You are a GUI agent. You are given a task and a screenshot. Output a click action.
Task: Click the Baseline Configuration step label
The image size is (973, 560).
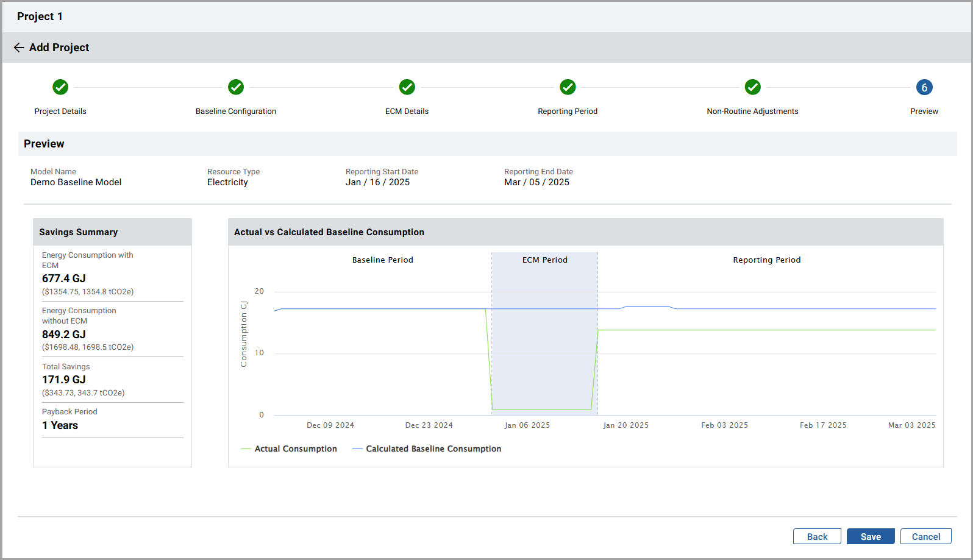coord(236,112)
